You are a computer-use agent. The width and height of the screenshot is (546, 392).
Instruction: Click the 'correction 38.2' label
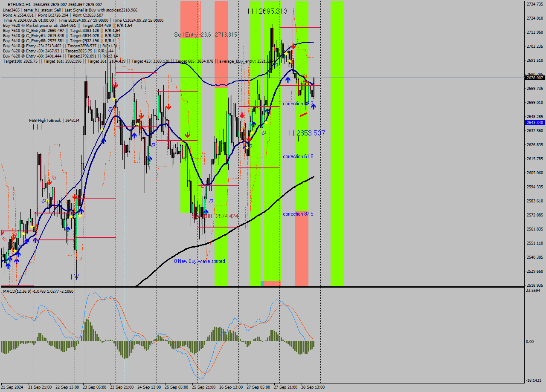click(x=298, y=104)
